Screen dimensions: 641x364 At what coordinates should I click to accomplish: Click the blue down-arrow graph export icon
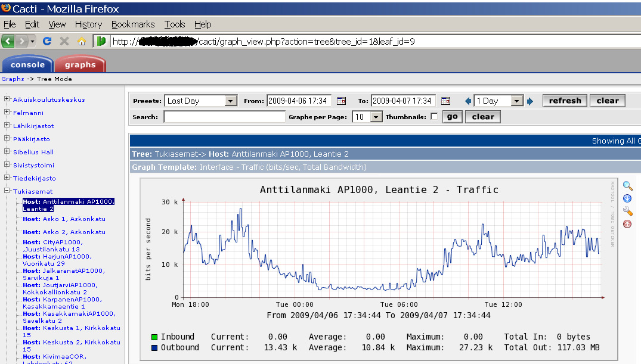(x=627, y=198)
